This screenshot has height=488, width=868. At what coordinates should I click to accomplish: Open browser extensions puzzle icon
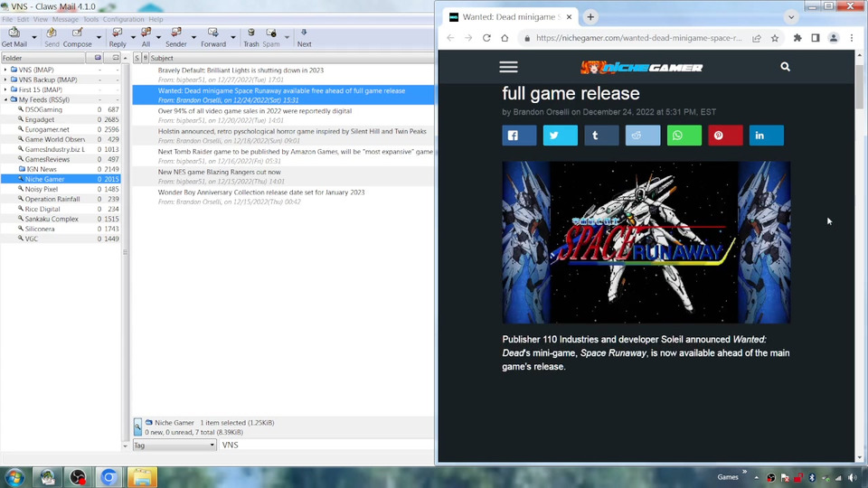point(797,38)
